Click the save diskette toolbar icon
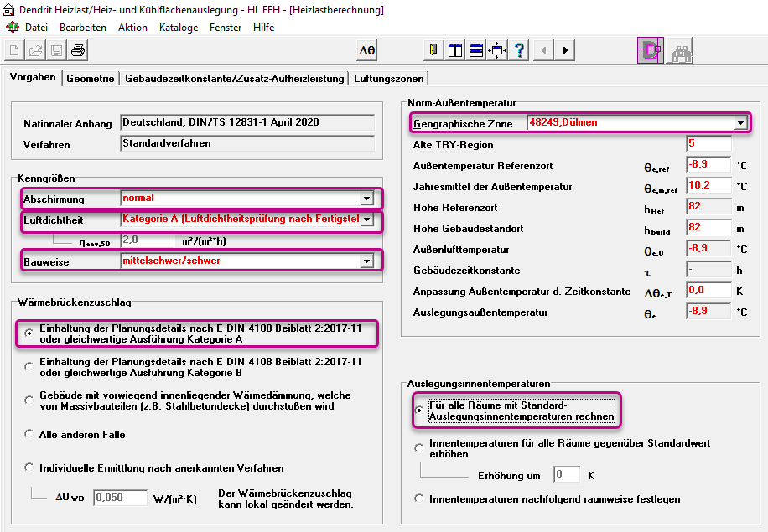Screen dimensions: 768x532 [x=57, y=50]
